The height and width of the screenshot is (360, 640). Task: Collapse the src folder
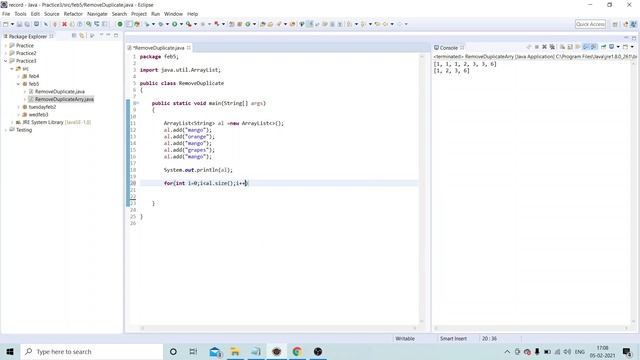(x=12, y=69)
